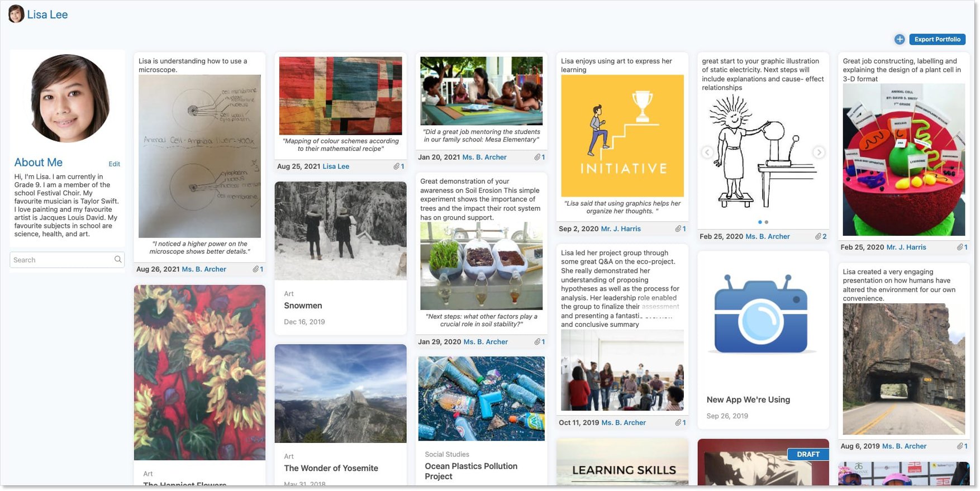Open the rock tunnel road photo
Viewport: 980px width, 491px height.
[x=904, y=369]
